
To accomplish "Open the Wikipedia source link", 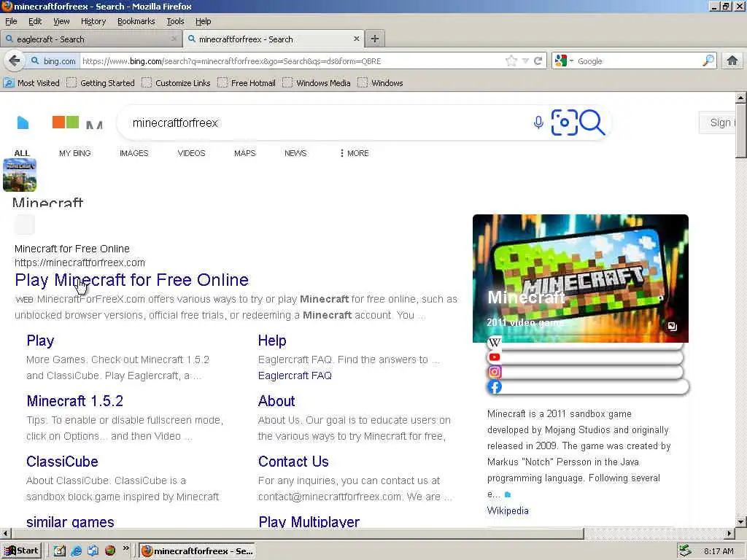I will pyautogui.click(x=508, y=510).
